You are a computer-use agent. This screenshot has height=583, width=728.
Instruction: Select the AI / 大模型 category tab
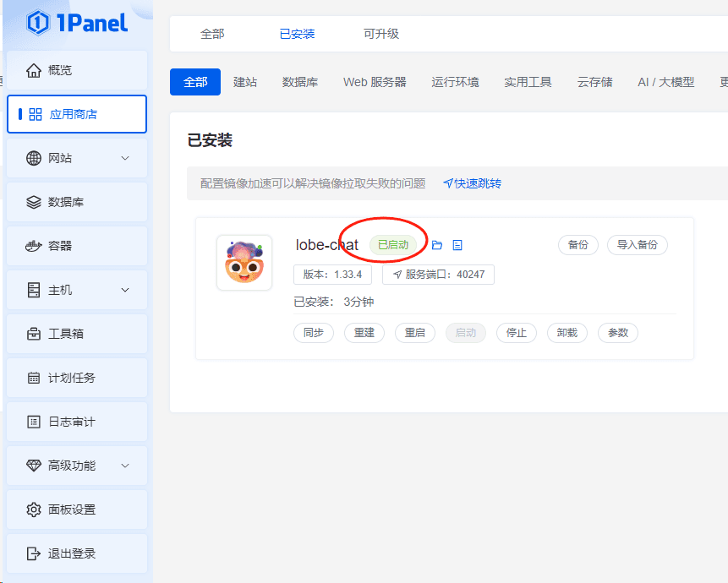[x=665, y=82]
